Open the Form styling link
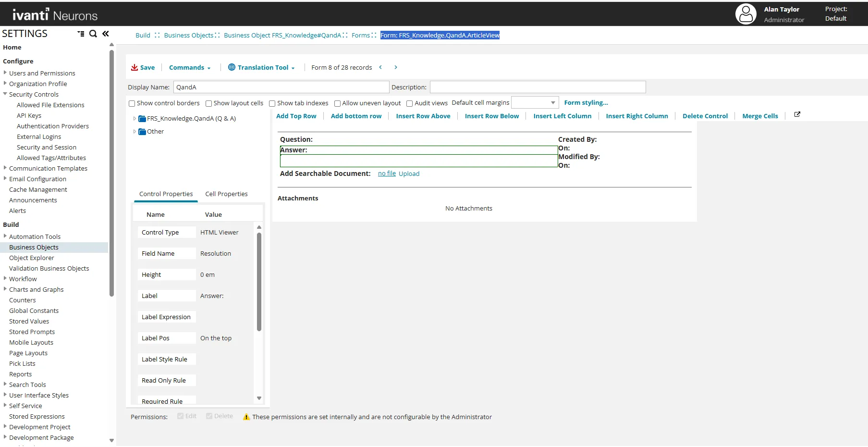 tap(586, 103)
